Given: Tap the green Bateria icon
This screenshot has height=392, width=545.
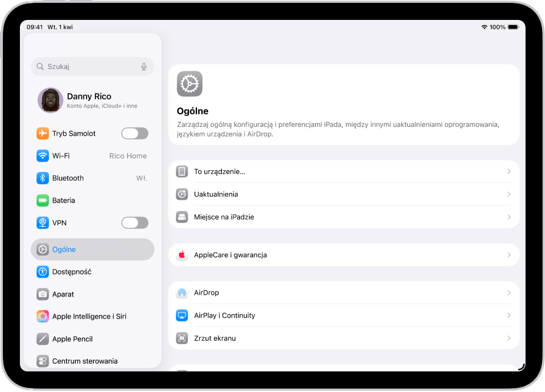Looking at the screenshot, I should [43, 200].
